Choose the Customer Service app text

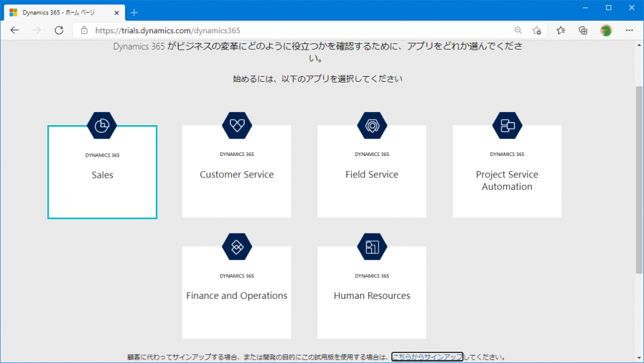pos(236,174)
